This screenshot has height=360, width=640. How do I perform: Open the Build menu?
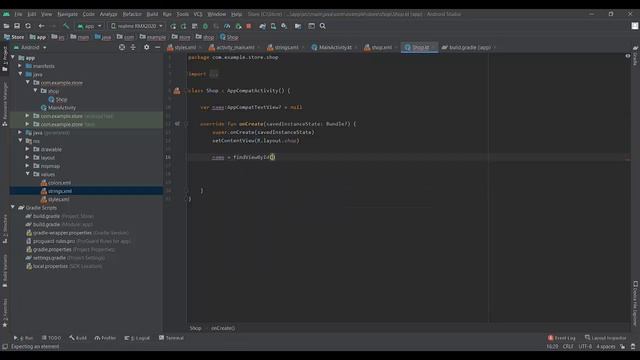(x=152, y=14)
